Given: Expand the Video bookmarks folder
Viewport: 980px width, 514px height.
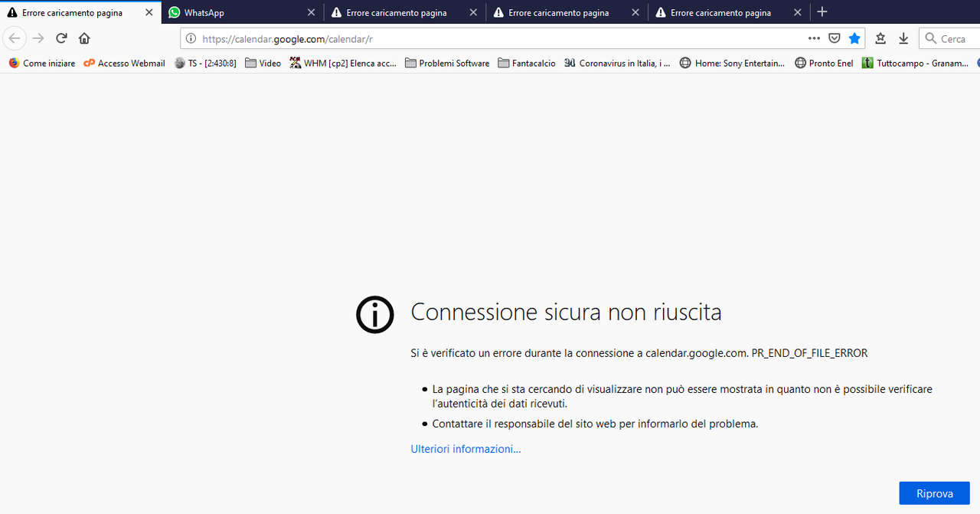Looking at the screenshot, I should [x=263, y=63].
